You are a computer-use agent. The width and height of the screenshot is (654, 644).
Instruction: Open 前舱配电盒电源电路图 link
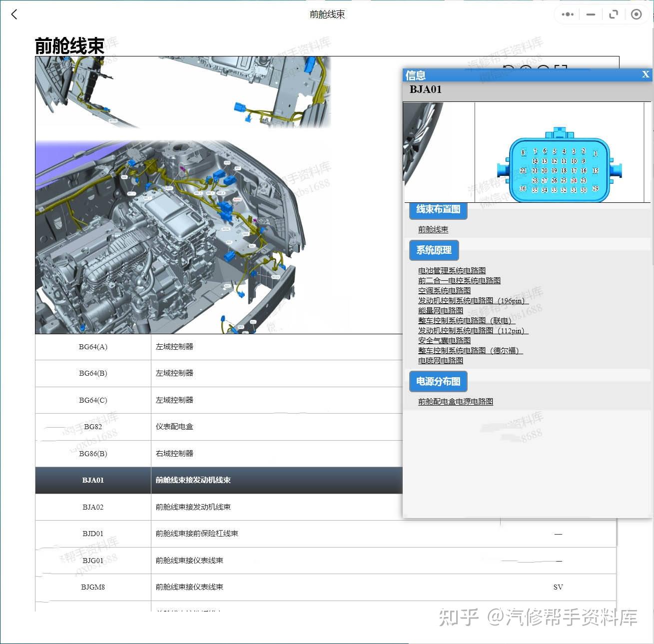(x=455, y=401)
